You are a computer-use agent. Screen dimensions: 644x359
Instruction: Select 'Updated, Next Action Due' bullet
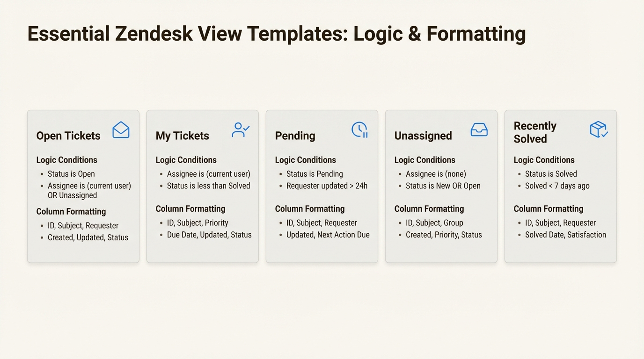pyautogui.click(x=328, y=235)
